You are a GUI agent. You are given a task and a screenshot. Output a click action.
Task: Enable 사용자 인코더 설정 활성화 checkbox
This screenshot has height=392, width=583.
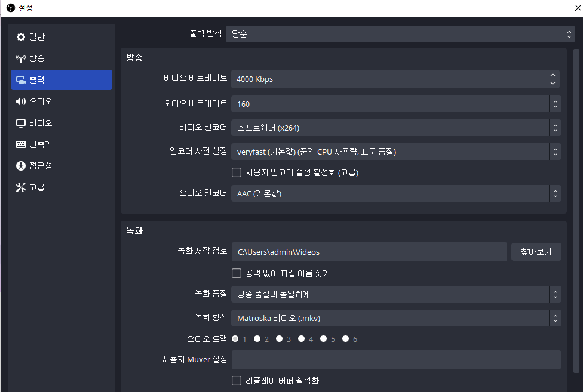pos(237,172)
